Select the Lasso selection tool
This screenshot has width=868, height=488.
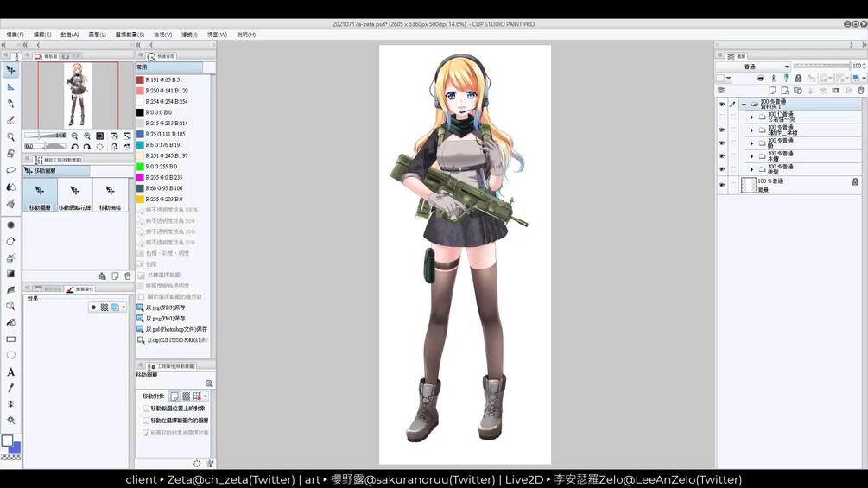[x=10, y=170]
